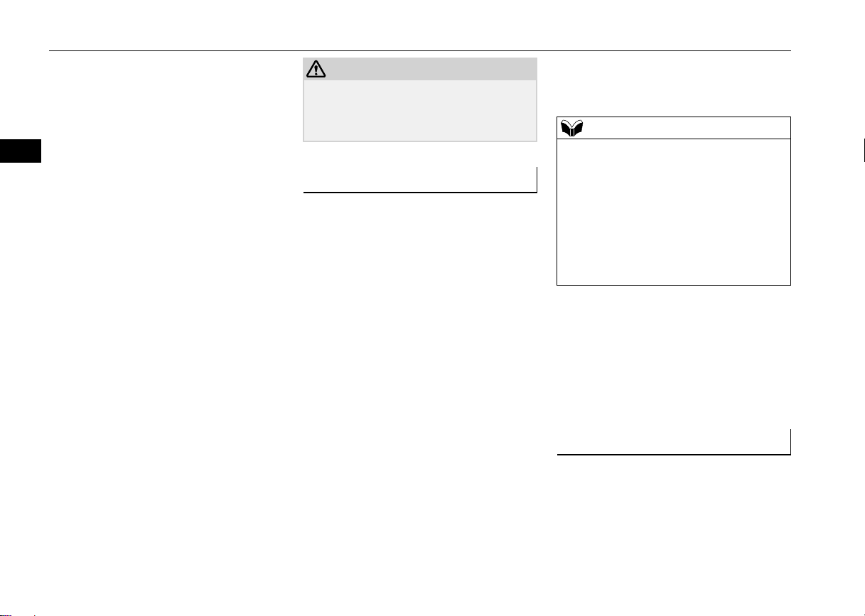Click vertical end stroke of middle heading line
The width and height of the screenshot is (865, 616).
(x=536, y=180)
